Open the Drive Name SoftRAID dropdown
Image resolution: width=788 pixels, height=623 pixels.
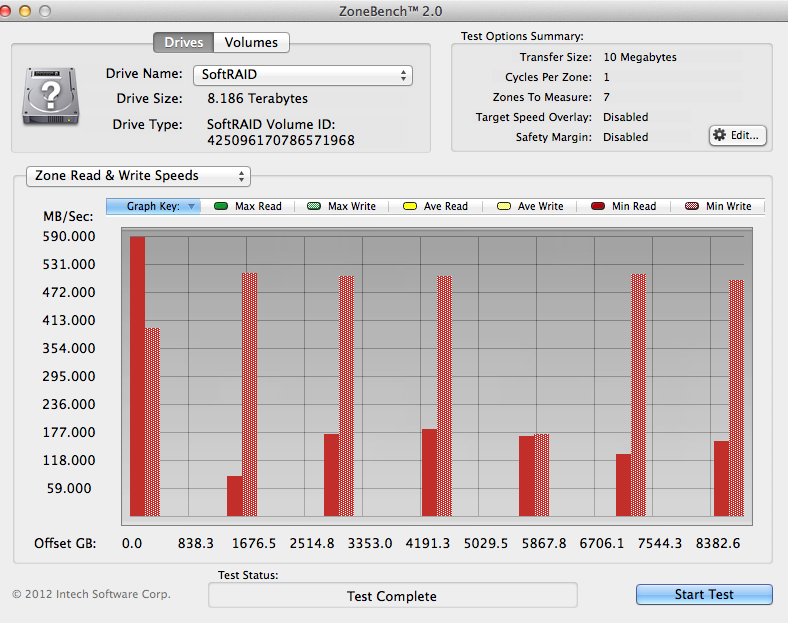click(x=302, y=75)
